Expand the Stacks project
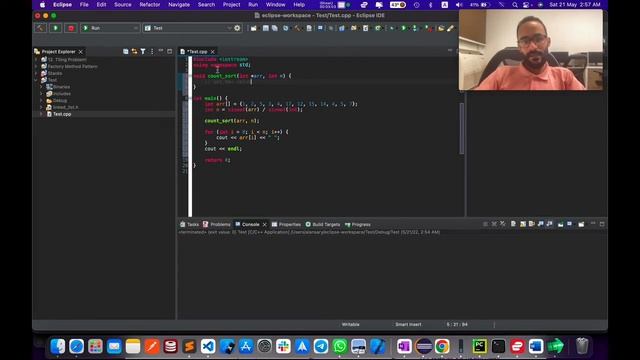Image resolution: width=640 pixels, height=360 pixels. [x=36, y=73]
